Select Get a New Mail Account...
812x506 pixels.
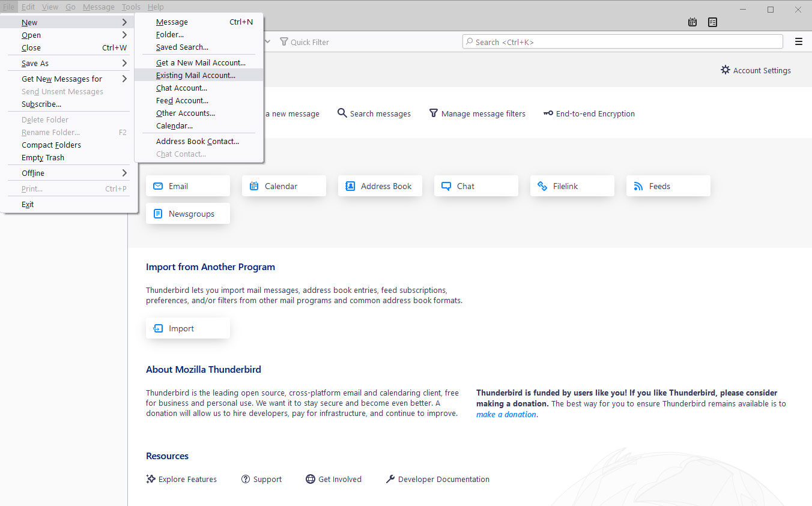coord(199,62)
